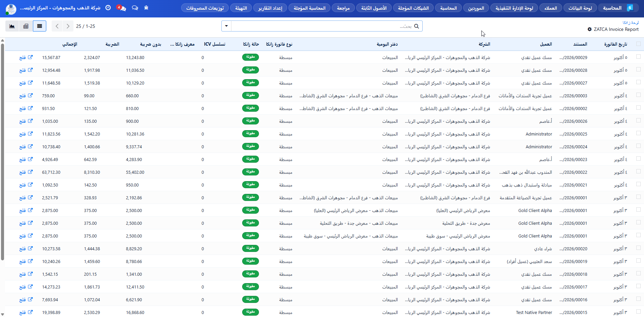
Task: Open the chat bubble icon
Action: tap(135, 8)
